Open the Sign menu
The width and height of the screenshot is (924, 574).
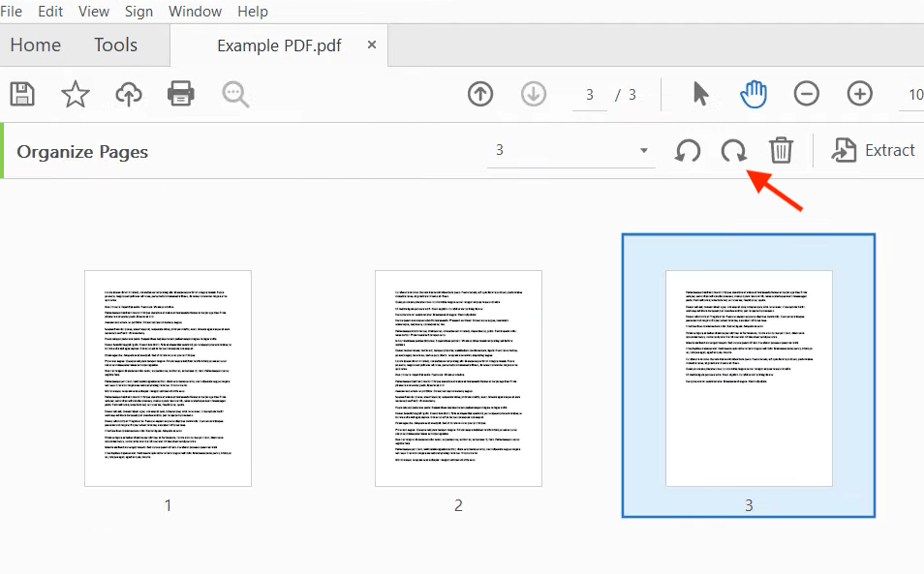pyautogui.click(x=139, y=11)
